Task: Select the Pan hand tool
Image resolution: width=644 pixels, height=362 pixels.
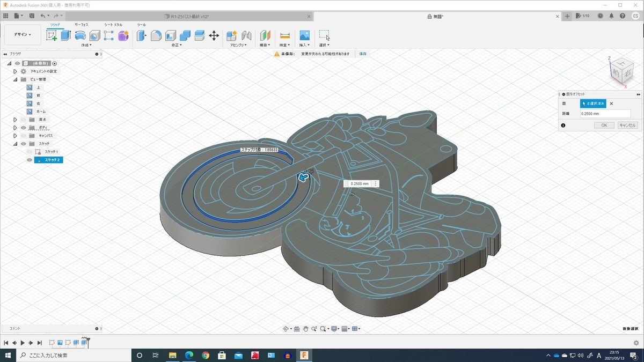Action: (x=305, y=329)
